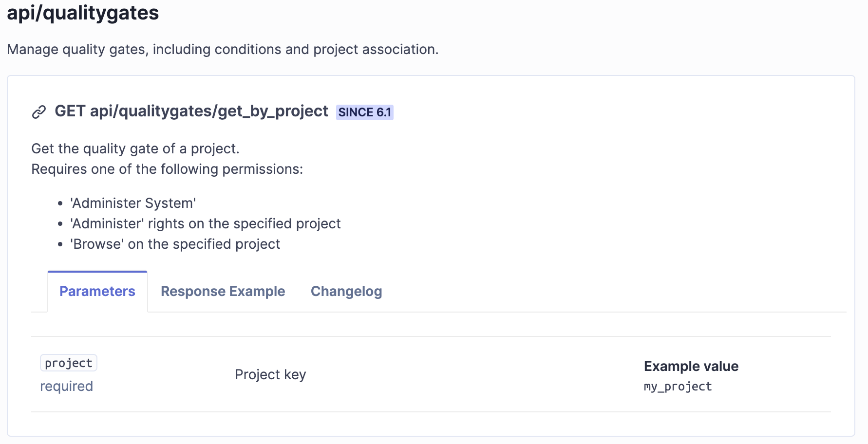Click the 'Administer System' permission item

coord(133,203)
